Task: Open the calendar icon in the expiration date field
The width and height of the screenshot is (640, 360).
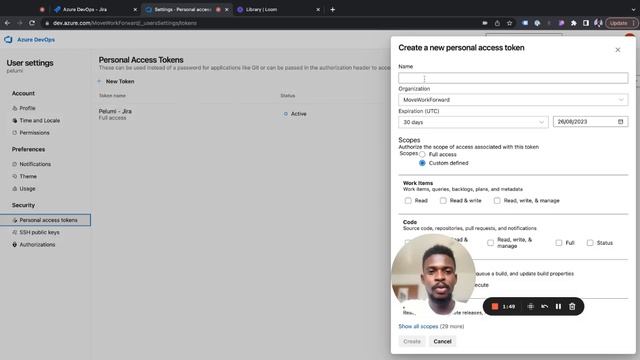Action: 620,122
